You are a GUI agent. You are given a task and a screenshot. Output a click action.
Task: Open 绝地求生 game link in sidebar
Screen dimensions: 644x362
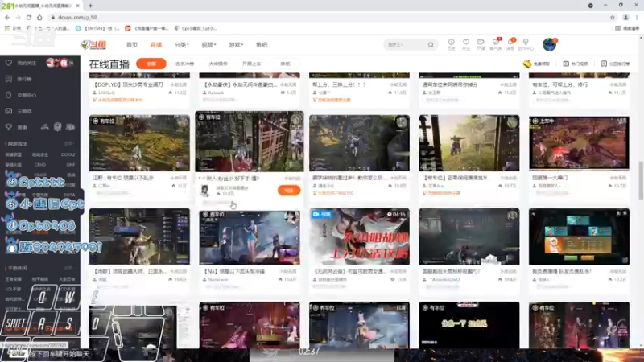pos(39,154)
